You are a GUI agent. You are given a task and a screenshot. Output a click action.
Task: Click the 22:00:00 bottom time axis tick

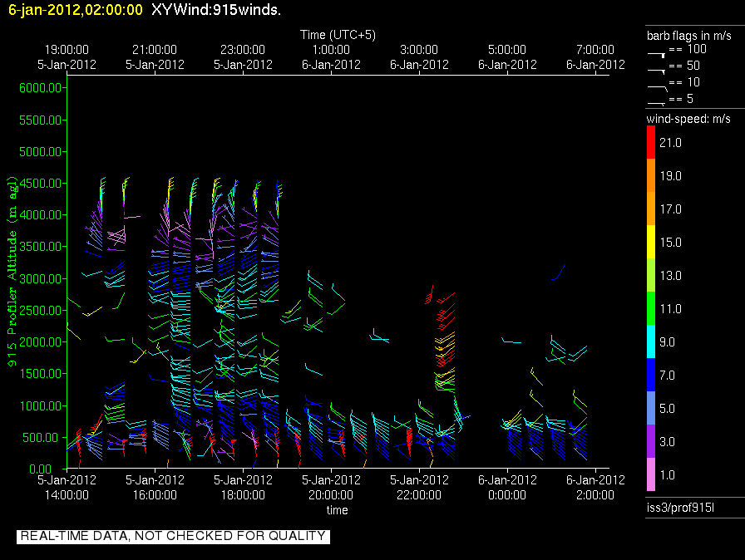click(x=419, y=494)
